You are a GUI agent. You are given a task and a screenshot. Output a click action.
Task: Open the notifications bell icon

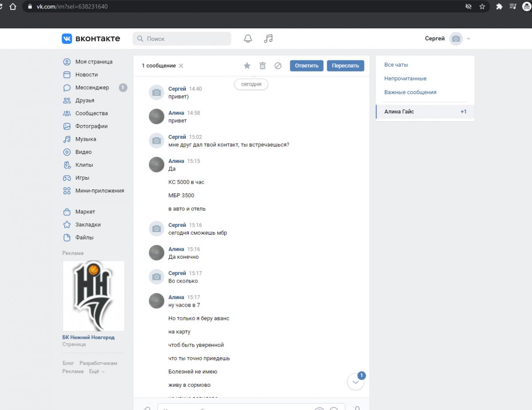(x=248, y=39)
